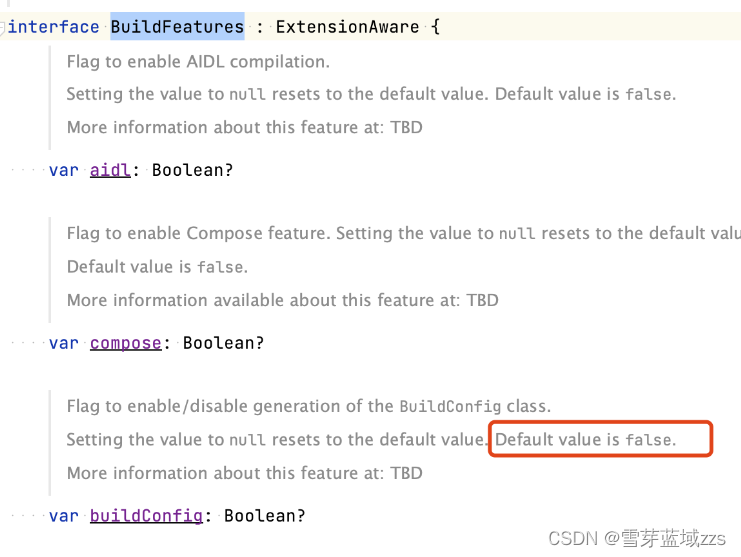Click the CSDN watermark text

click(x=637, y=539)
